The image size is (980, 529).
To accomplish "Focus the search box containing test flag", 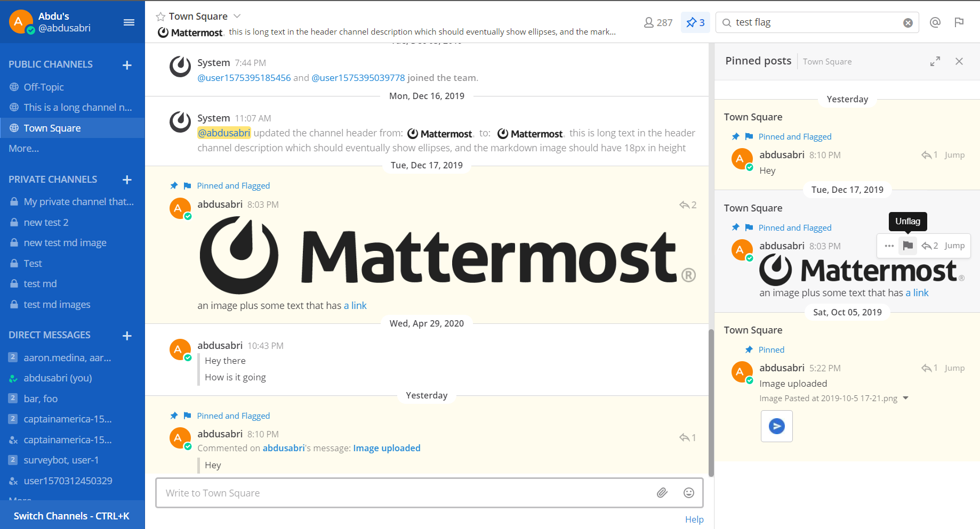I will (x=816, y=22).
